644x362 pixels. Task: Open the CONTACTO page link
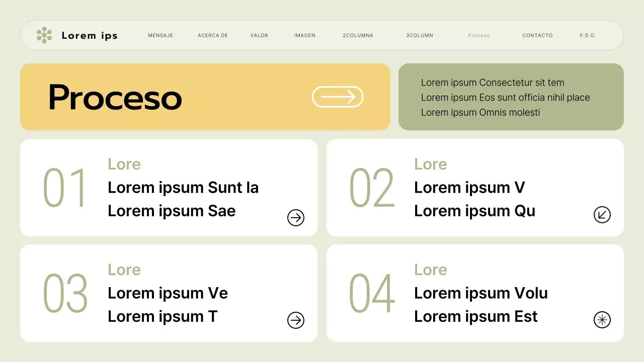point(537,36)
